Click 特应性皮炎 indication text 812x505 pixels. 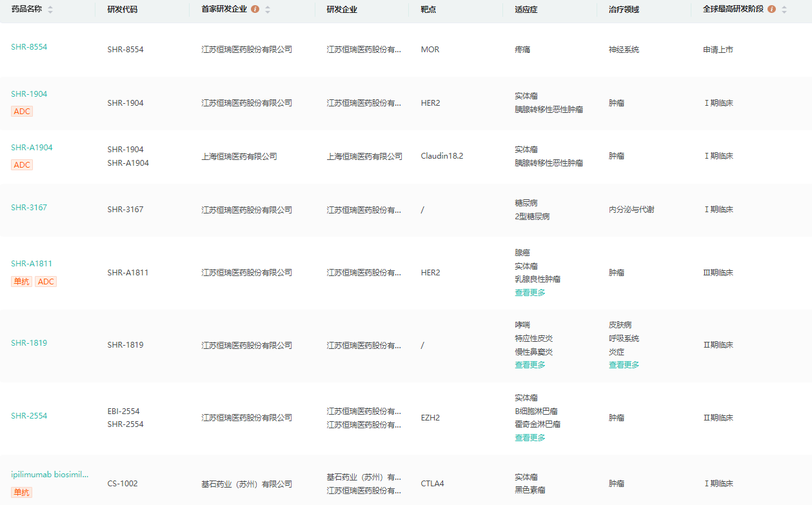[533, 339]
